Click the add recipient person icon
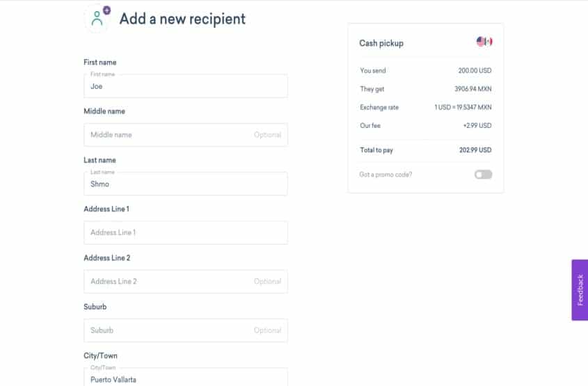 [98, 17]
